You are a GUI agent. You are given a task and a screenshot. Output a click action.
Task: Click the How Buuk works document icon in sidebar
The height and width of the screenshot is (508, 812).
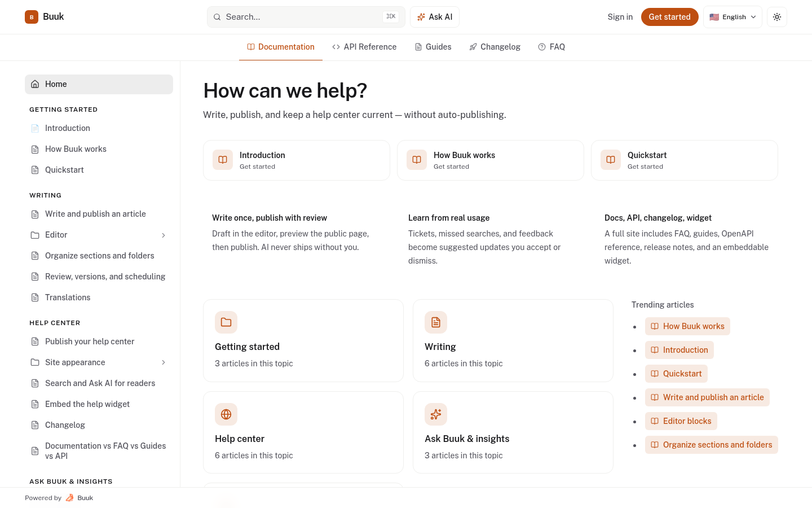(35, 149)
